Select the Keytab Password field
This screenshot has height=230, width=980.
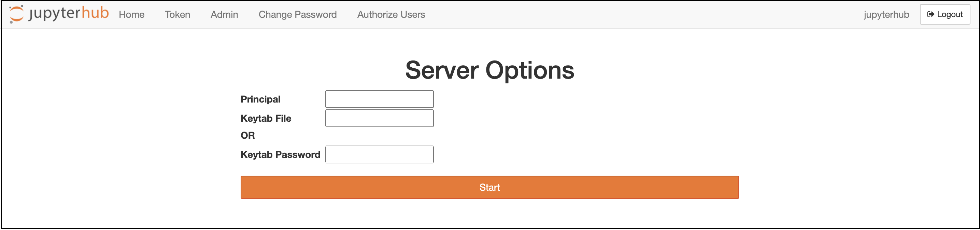pyautogui.click(x=379, y=154)
